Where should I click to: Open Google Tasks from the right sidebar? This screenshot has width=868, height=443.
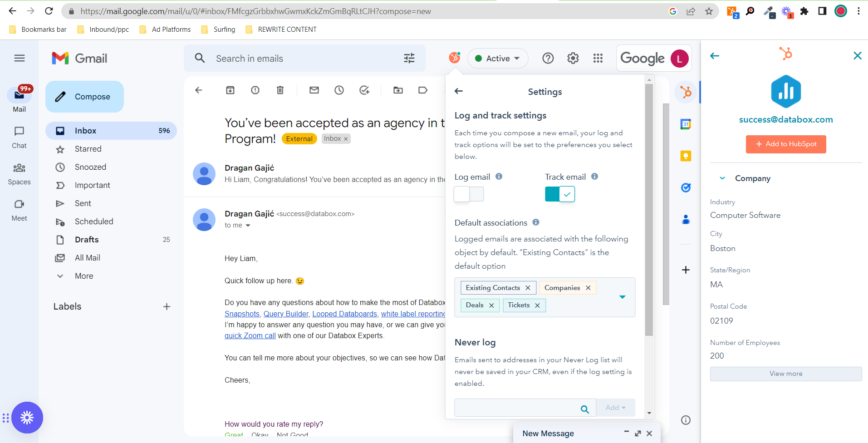click(686, 187)
